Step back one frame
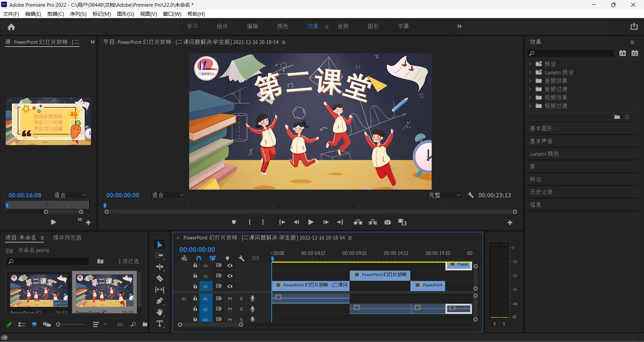Image resolution: width=644 pixels, height=342 pixels. (296, 222)
